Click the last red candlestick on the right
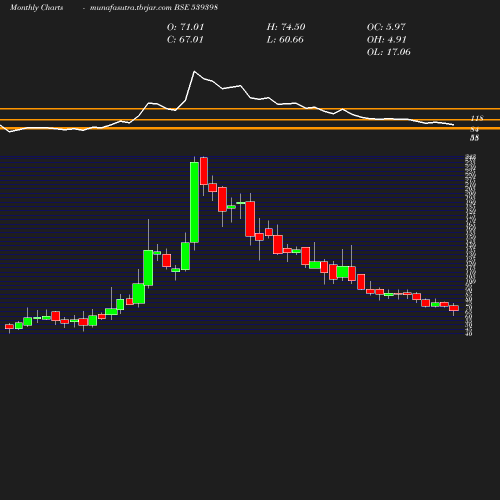The image size is (500, 500). point(454,308)
